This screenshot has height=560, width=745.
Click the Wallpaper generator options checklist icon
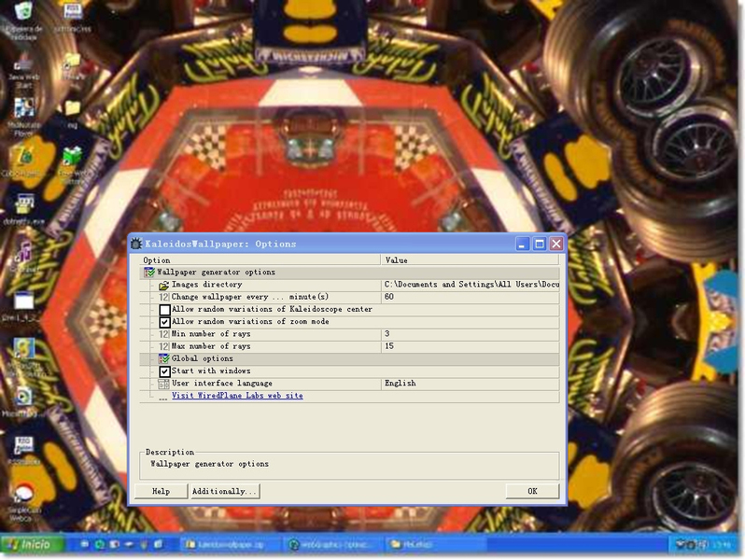coord(149,273)
